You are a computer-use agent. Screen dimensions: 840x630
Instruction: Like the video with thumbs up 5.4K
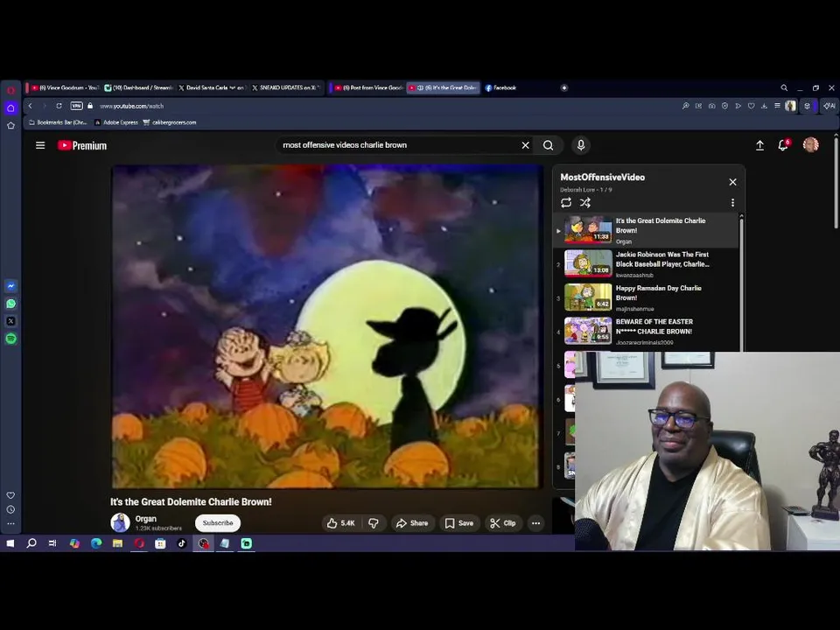[341, 523]
